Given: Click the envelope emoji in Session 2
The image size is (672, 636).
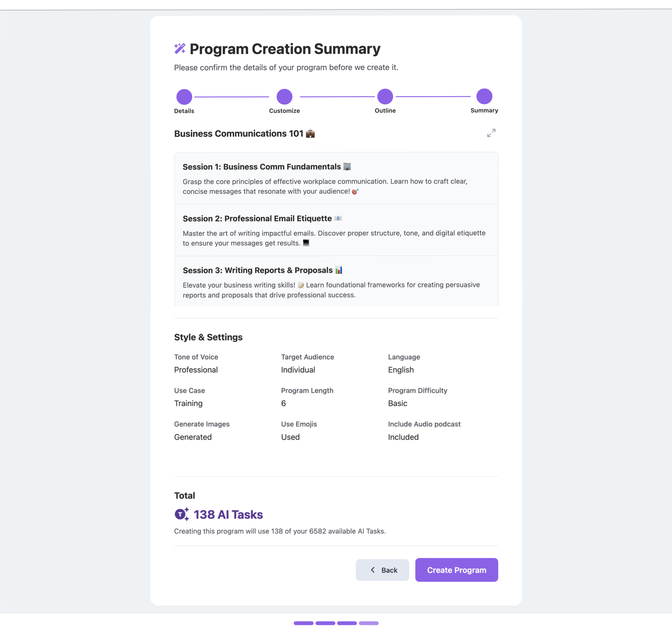Looking at the screenshot, I should tap(338, 218).
